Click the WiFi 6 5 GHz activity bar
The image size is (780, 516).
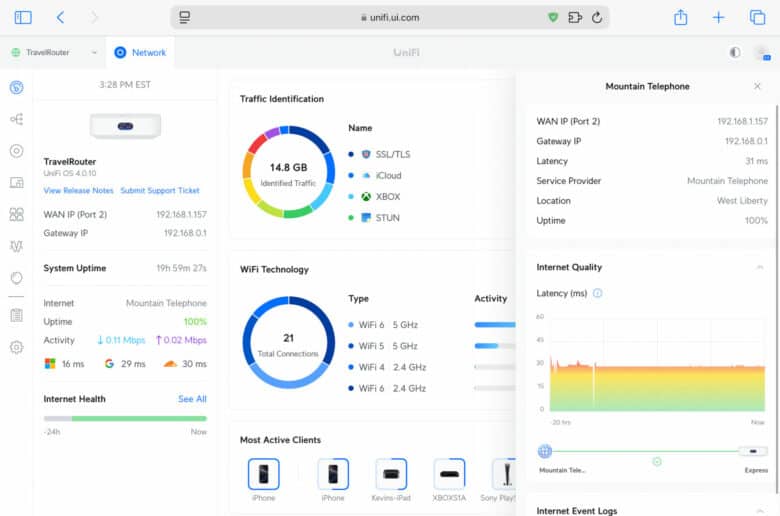(495, 325)
